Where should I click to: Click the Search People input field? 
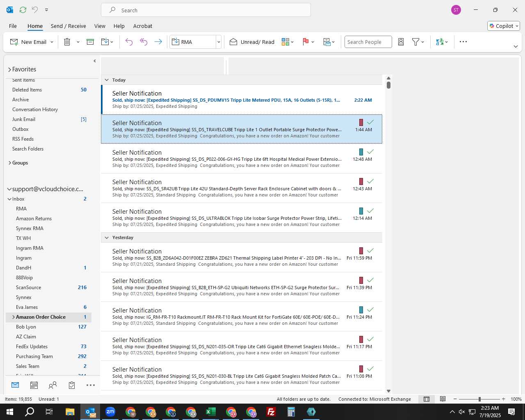(368, 42)
